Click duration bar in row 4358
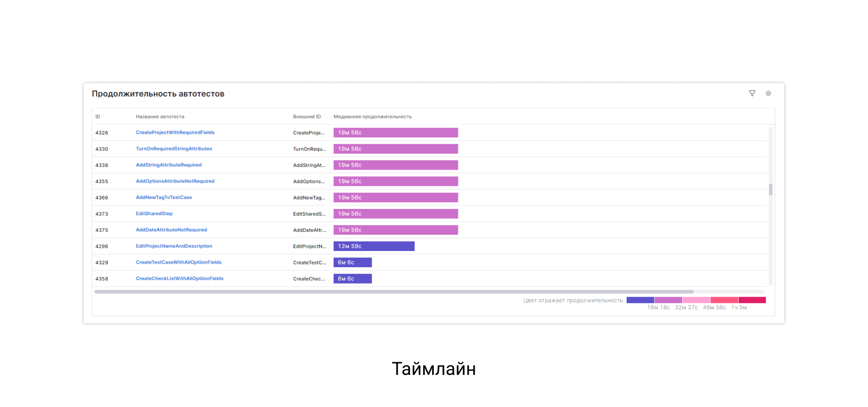The width and height of the screenshot is (868, 407). [353, 279]
